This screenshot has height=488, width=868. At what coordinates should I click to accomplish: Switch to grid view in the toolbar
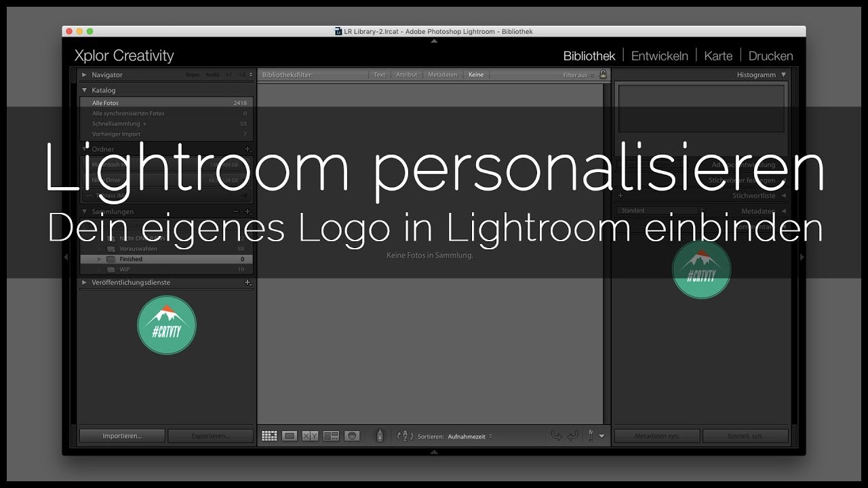[x=269, y=436]
